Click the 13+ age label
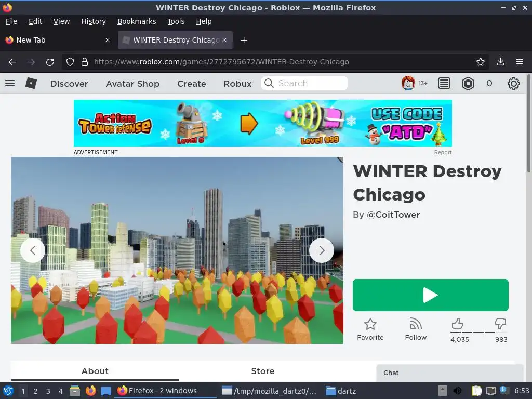This screenshot has width=532, height=399. (423, 83)
